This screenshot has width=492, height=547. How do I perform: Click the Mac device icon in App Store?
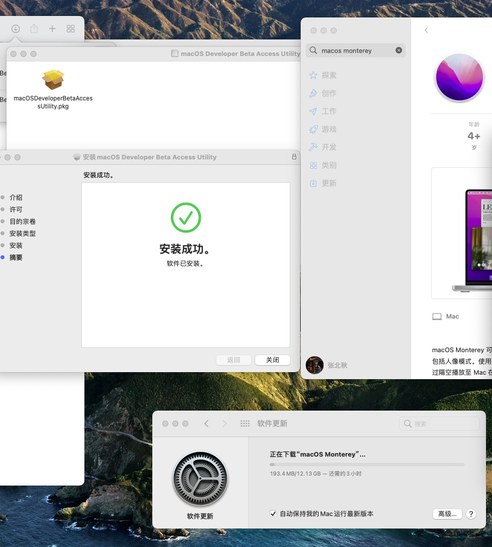[437, 316]
